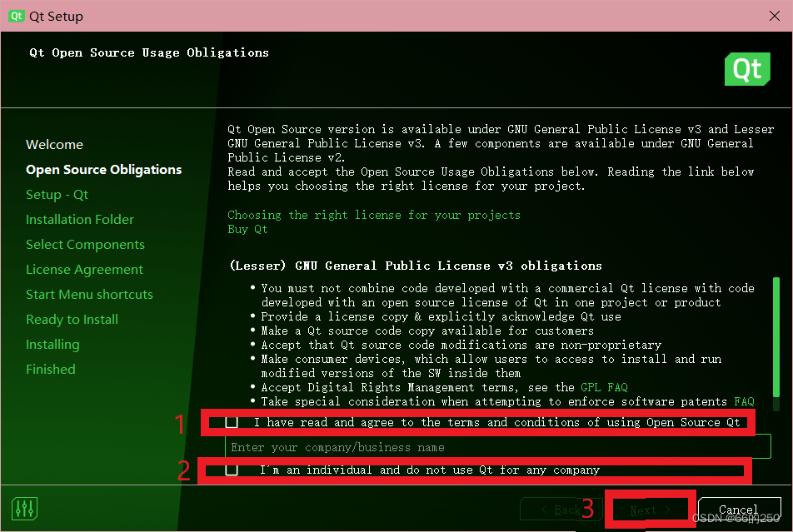This screenshot has height=532, width=793.
Task: Select the Installation Folder step
Action: [80, 220]
